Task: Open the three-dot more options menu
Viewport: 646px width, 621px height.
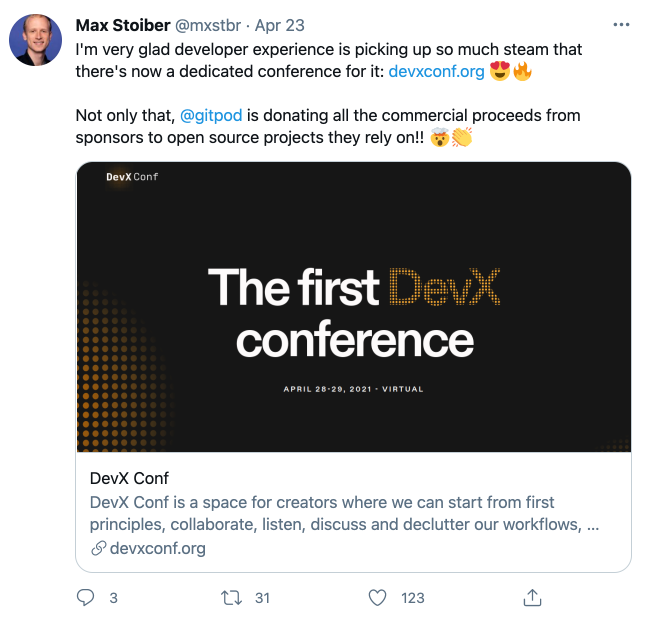Action: [x=622, y=23]
